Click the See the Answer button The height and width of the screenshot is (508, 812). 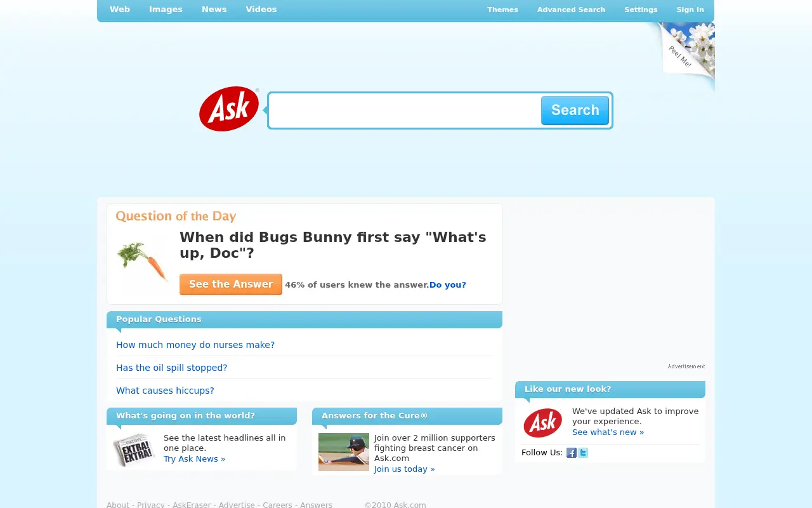tap(231, 284)
